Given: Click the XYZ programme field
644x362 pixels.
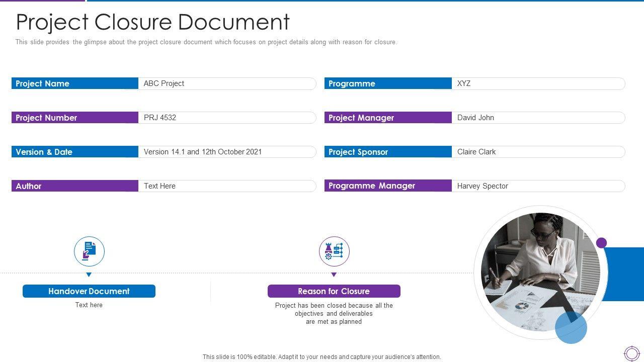Looking at the screenshot, I should coord(538,83).
